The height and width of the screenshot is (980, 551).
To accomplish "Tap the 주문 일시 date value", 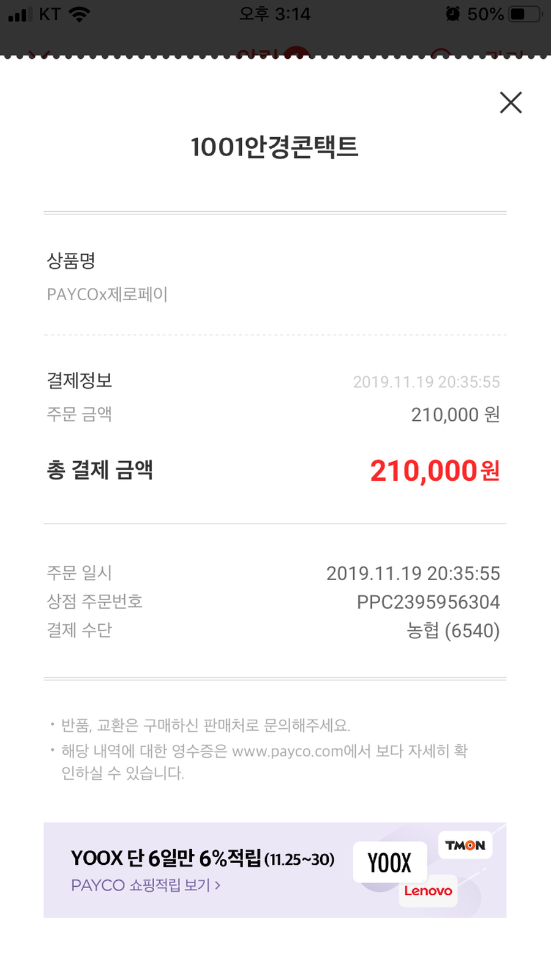I will (413, 573).
